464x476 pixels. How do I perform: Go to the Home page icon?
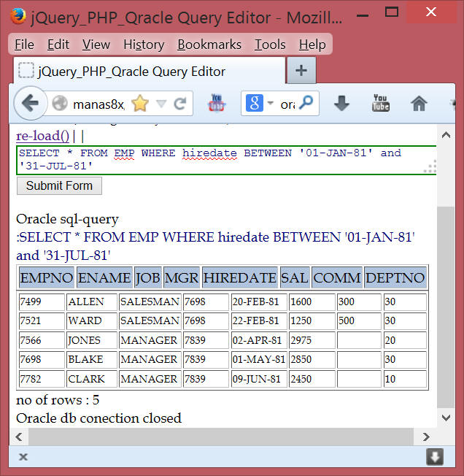419,104
